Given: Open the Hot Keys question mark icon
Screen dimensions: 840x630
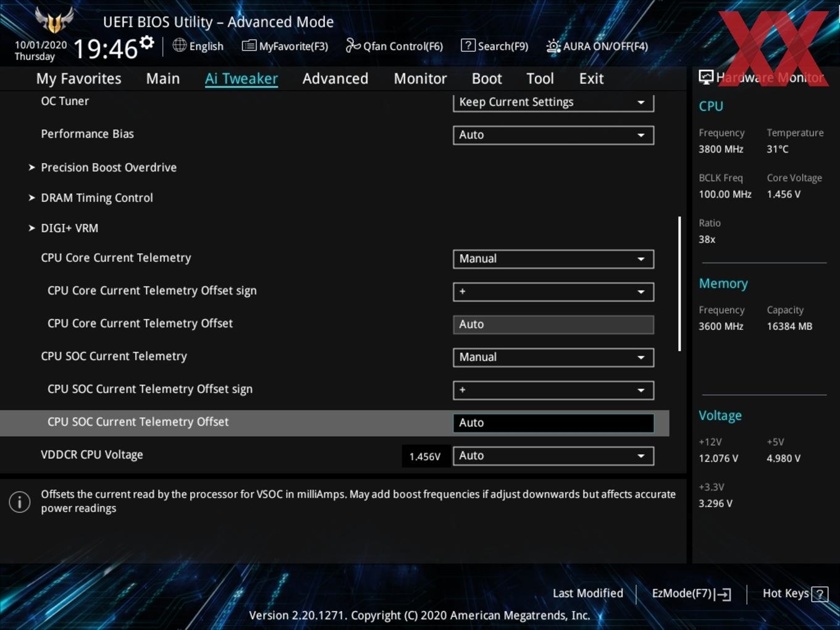Looking at the screenshot, I should tap(820, 594).
